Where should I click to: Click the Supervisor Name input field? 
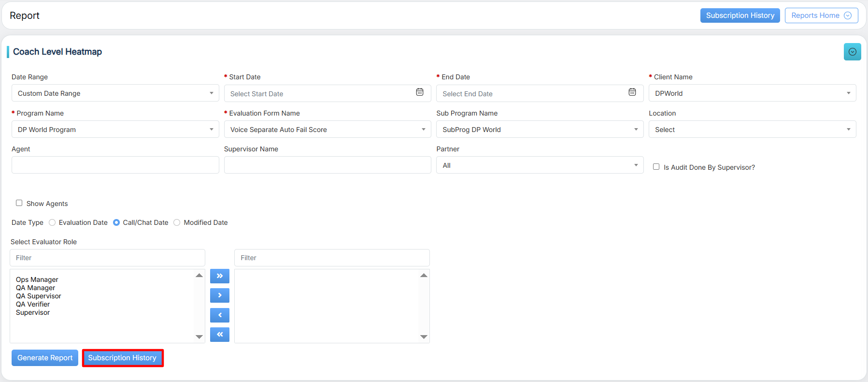(x=327, y=165)
